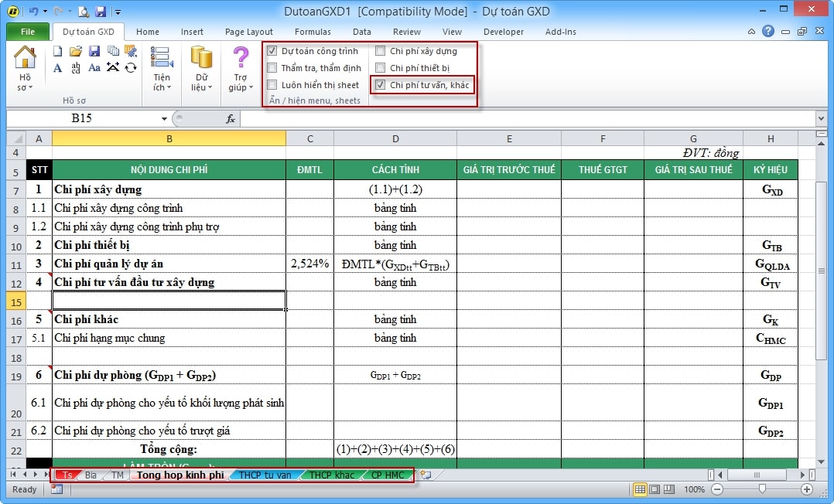The image size is (834, 504).
Task: Click the circular refresh arrows icon
Action: [131, 68]
